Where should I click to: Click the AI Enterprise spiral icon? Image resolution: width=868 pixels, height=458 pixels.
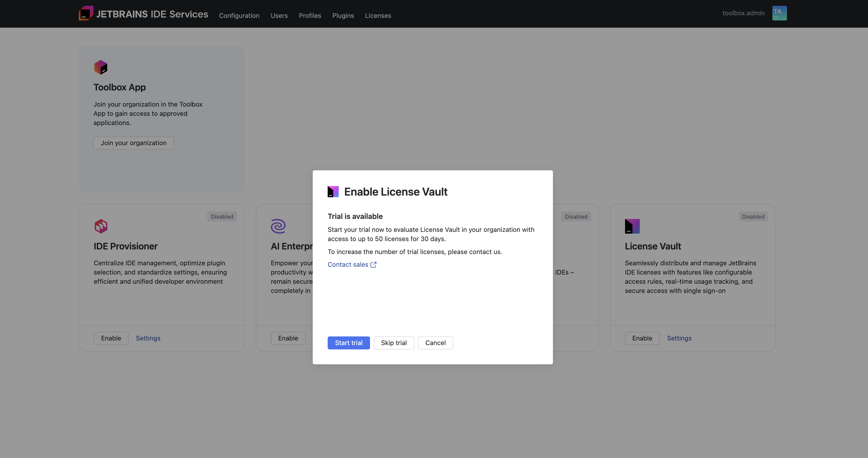click(x=278, y=226)
